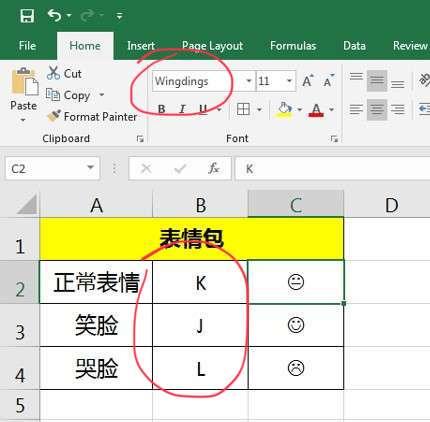Select all cells with the corner triangle
Screen dimensions: 430x422
tap(27, 204)
